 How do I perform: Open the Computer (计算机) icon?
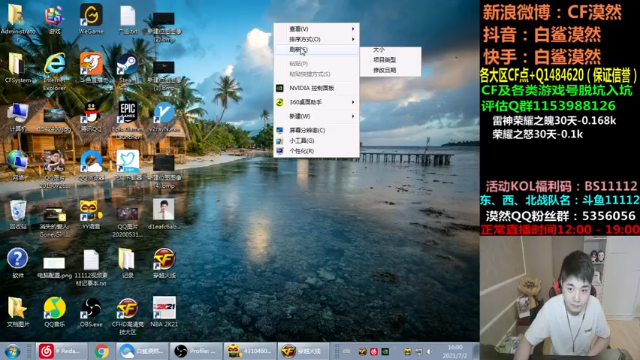pyautogui.click(x=18, y=116)
